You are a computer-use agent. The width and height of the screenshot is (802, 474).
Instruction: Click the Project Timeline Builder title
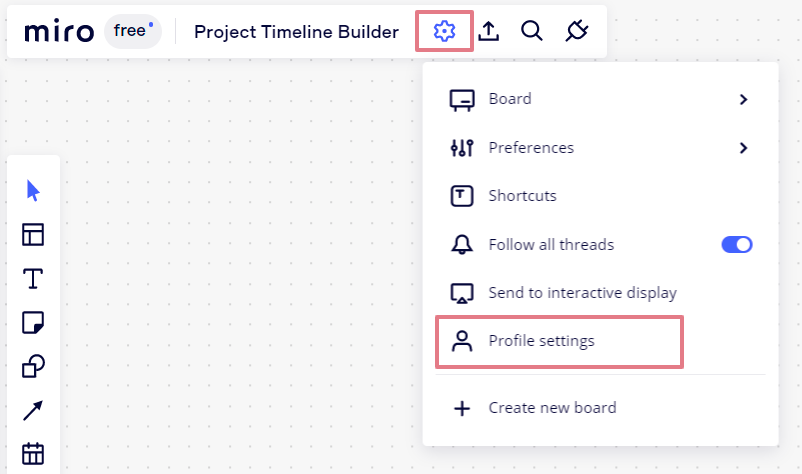point(296,32)
